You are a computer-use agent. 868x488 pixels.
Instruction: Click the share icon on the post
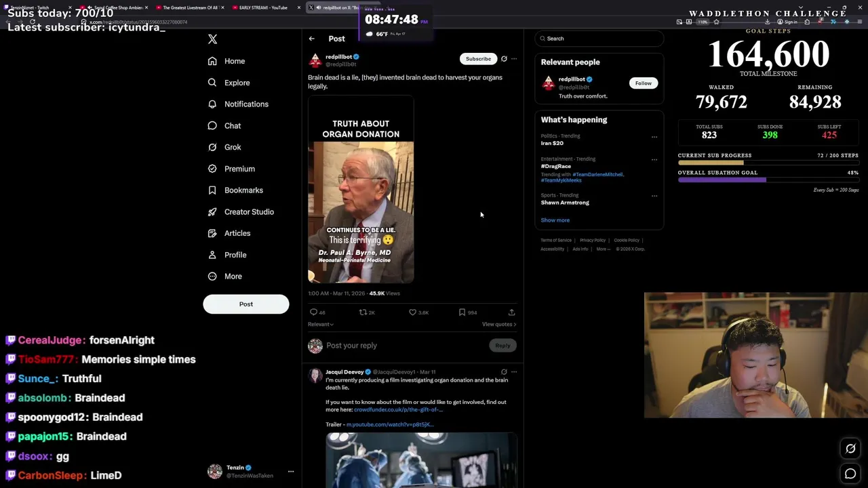point(512,312)
